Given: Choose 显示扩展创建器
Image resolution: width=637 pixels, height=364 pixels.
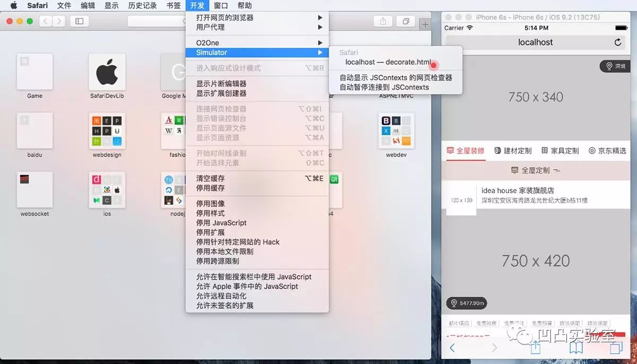Looking at the screenshot, I should pyautogui.click(x=257, y=93).
